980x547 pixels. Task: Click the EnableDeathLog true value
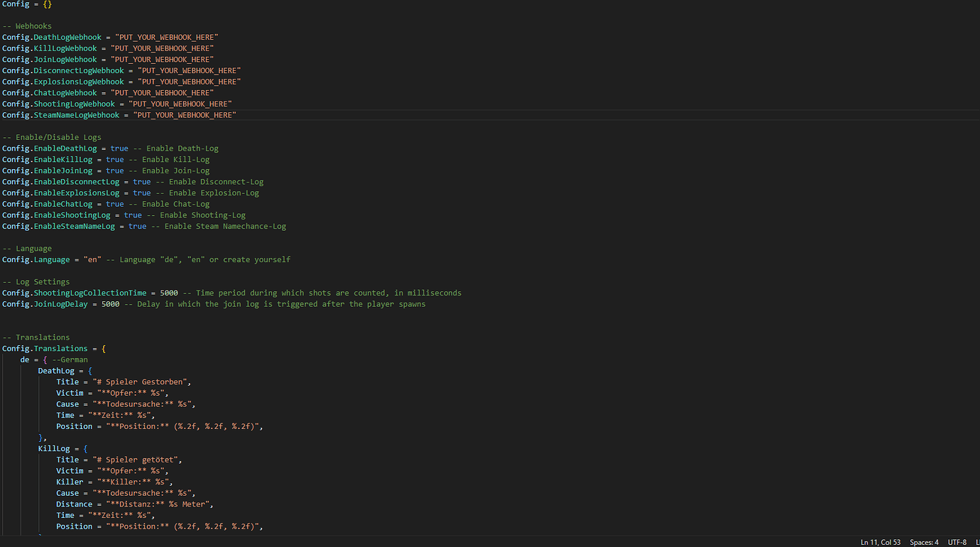119,148
